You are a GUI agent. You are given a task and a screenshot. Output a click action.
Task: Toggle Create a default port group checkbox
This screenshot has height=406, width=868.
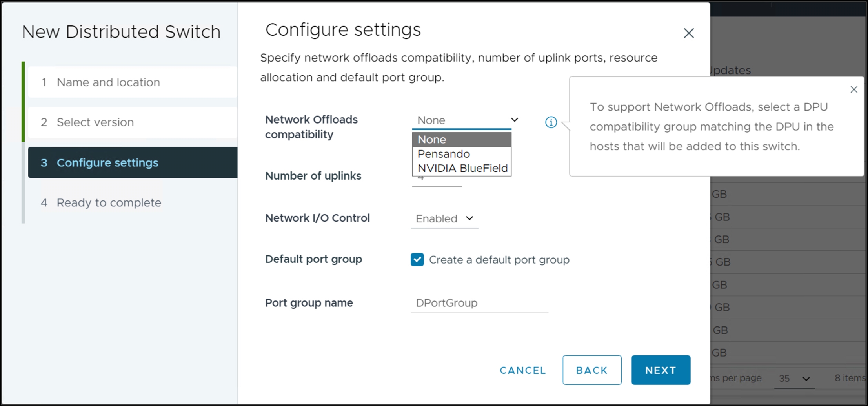(417, 259)
